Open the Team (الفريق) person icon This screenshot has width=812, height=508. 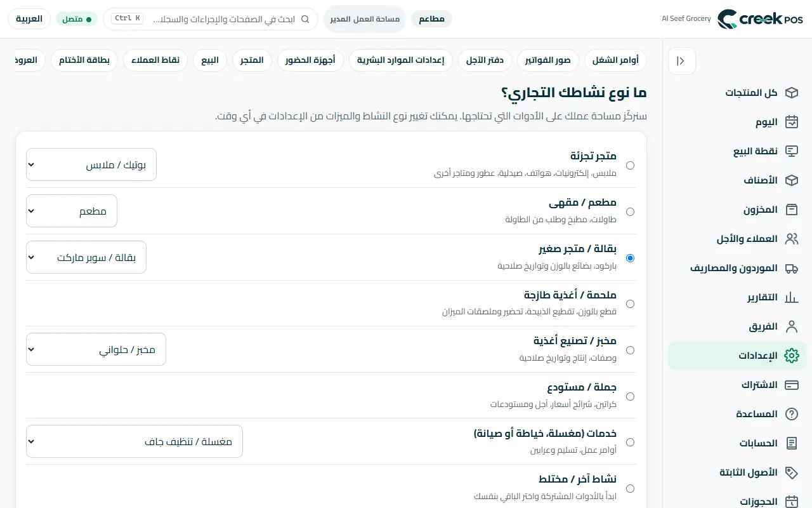click(x=791, y=326)
